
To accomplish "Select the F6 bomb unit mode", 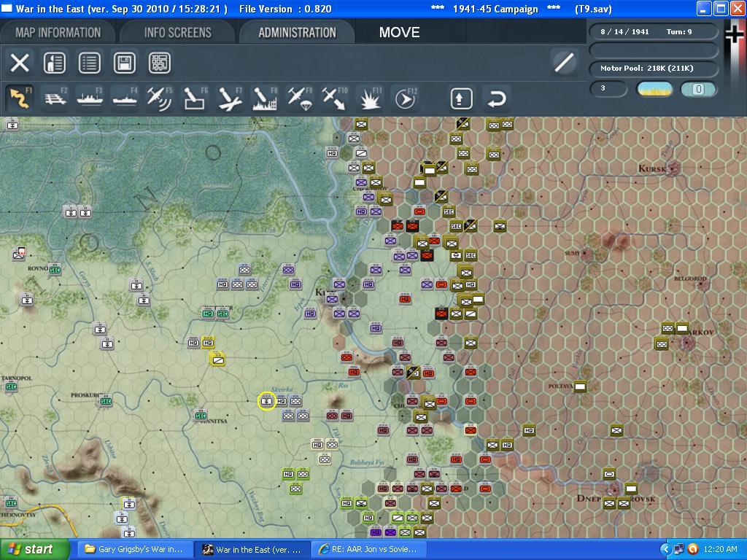I will pos(195,98).
